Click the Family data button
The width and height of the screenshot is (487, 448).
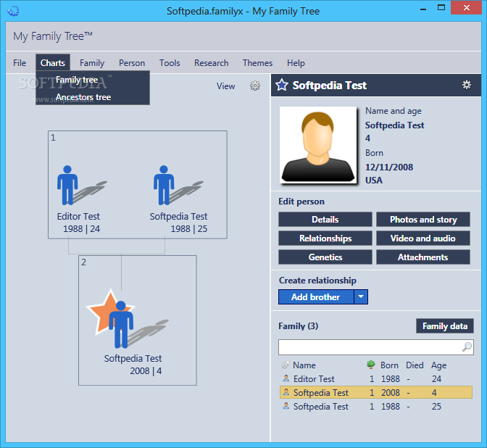tap(445, 326)
